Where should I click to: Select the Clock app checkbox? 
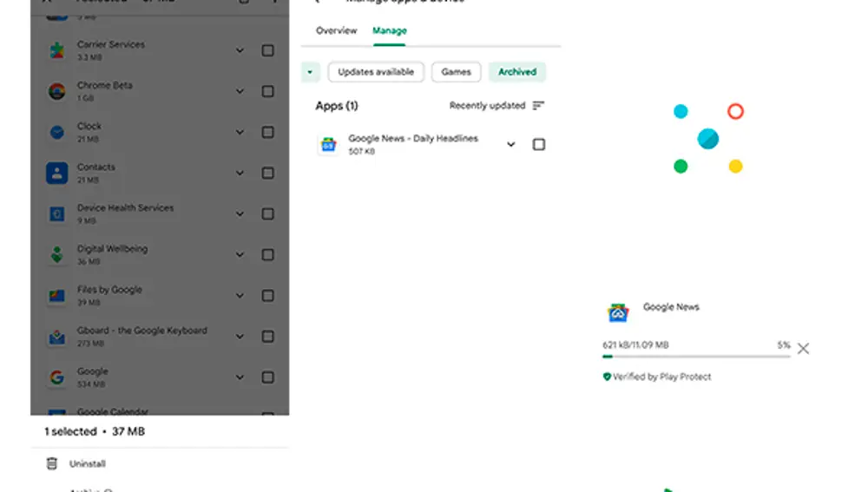[x=267, y=132]
